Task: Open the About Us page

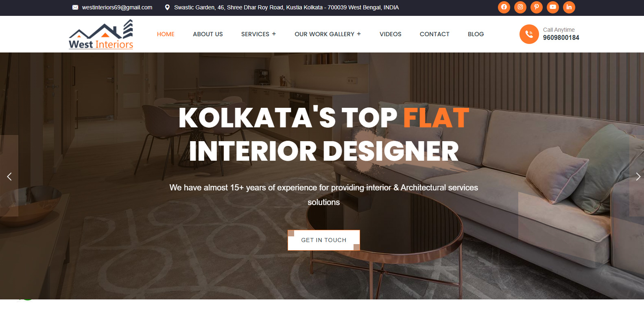Action: (208, 34)
